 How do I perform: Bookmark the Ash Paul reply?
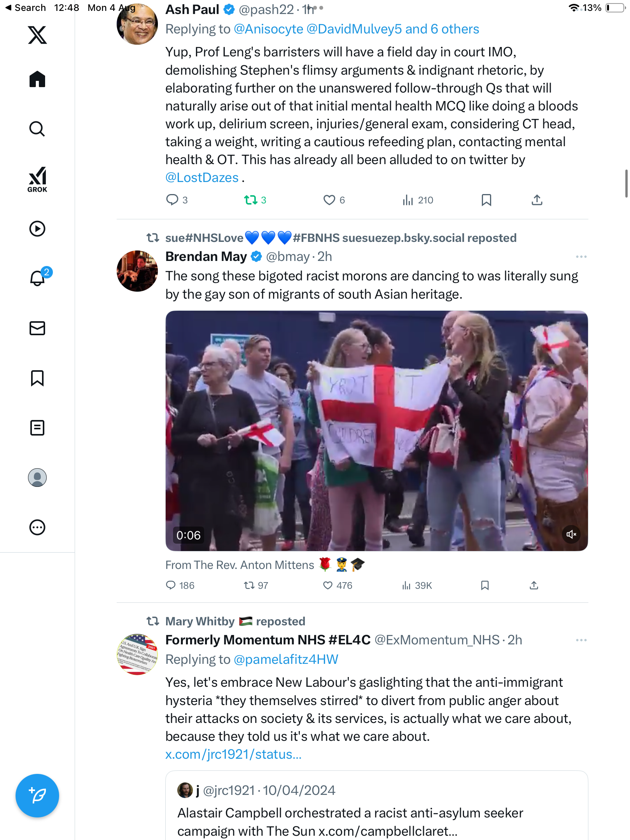pyautogui.click(x=486, y=200)
